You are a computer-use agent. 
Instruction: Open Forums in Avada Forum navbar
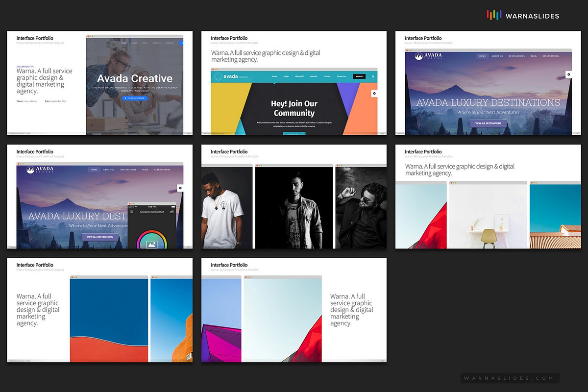327,76
